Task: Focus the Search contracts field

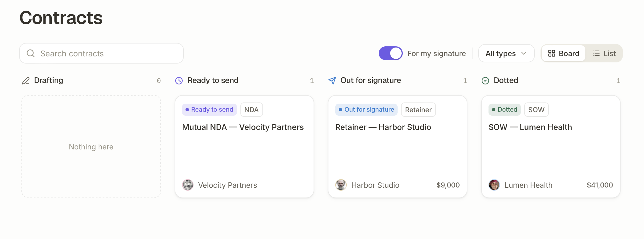Action: pos(101,53)
